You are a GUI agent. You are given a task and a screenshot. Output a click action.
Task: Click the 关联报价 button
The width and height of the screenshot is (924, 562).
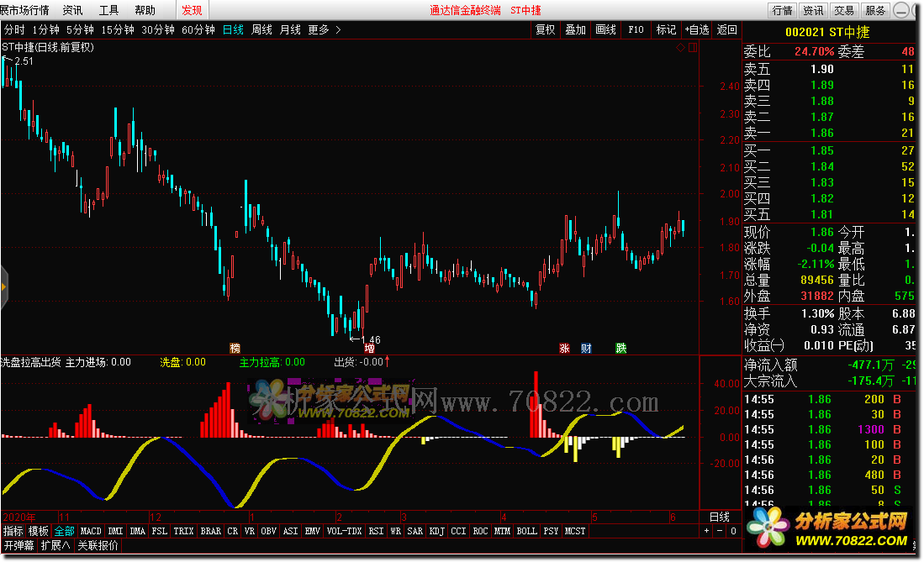coord(98,545)
